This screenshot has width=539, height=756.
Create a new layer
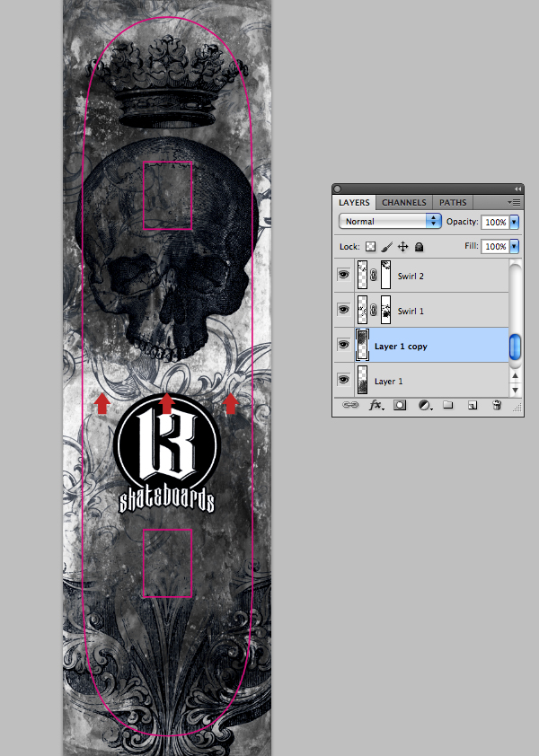click(473, 406)
